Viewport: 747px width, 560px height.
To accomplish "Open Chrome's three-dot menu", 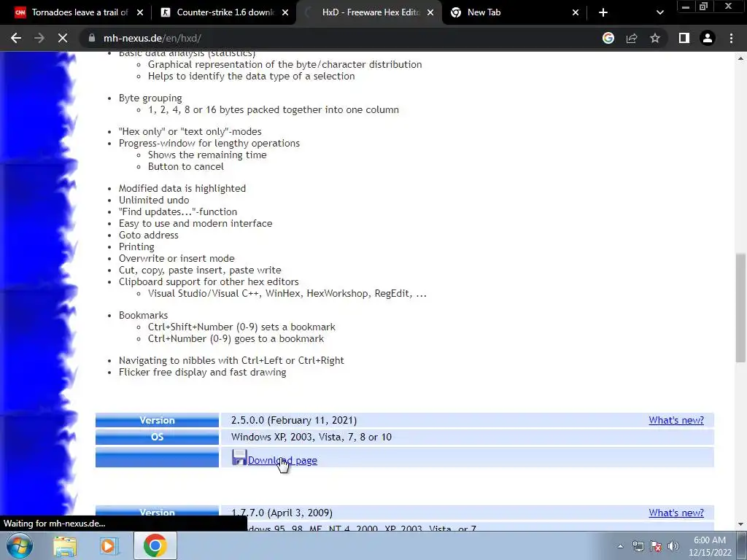I will (731, 38).
